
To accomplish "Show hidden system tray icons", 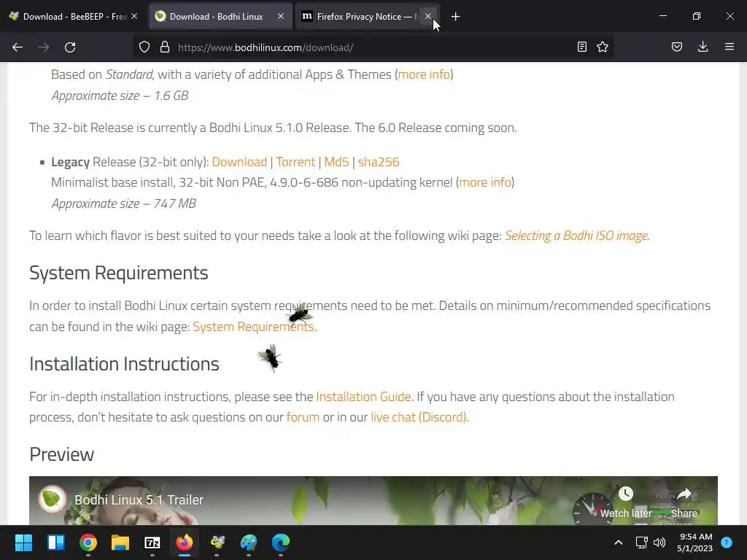I will coord(619,542).
